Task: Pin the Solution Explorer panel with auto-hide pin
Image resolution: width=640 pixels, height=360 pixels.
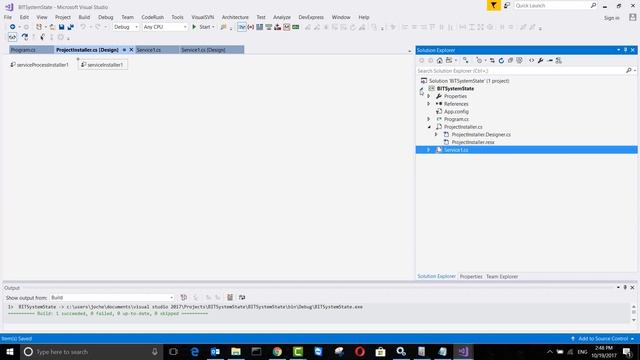Action: pos(625,50)
